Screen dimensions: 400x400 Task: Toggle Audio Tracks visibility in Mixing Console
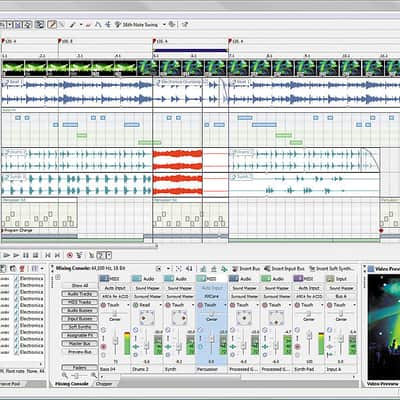[80, 294]
